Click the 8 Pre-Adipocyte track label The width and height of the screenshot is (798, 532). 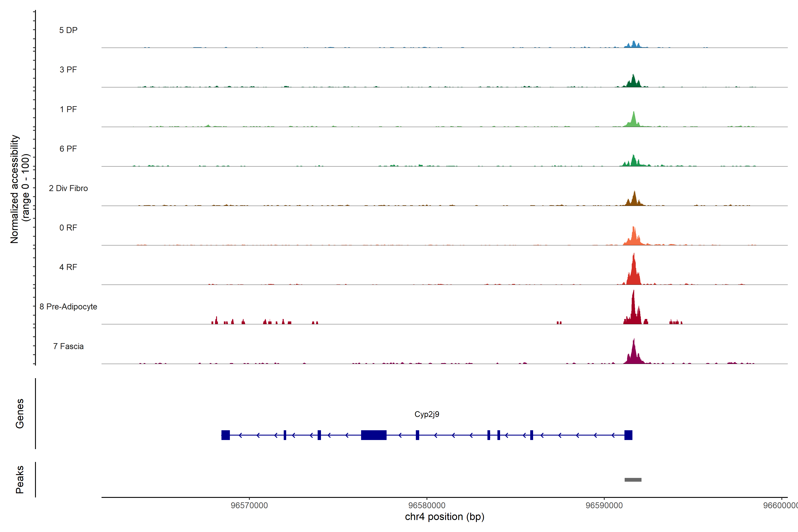point(68,306)
